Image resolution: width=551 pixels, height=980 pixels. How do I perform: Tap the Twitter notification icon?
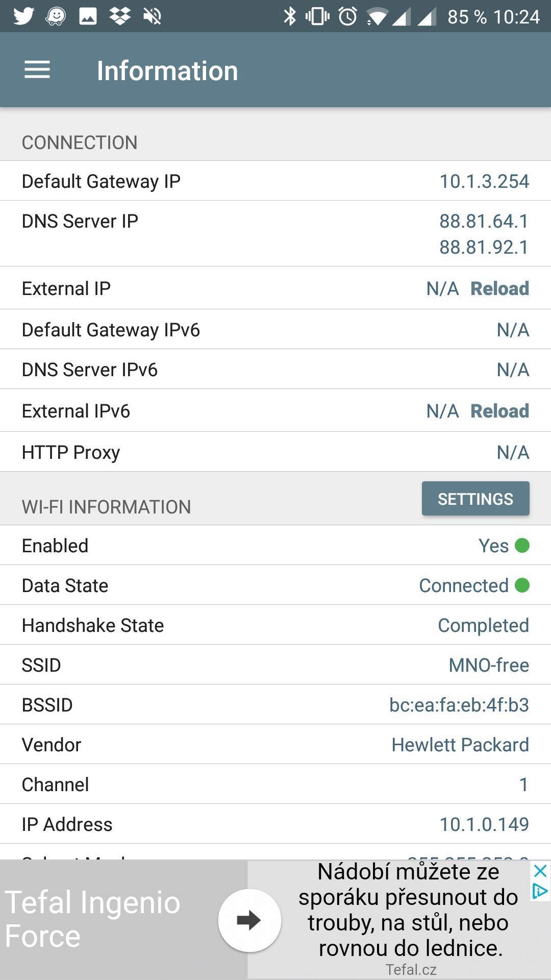[23, 16]
